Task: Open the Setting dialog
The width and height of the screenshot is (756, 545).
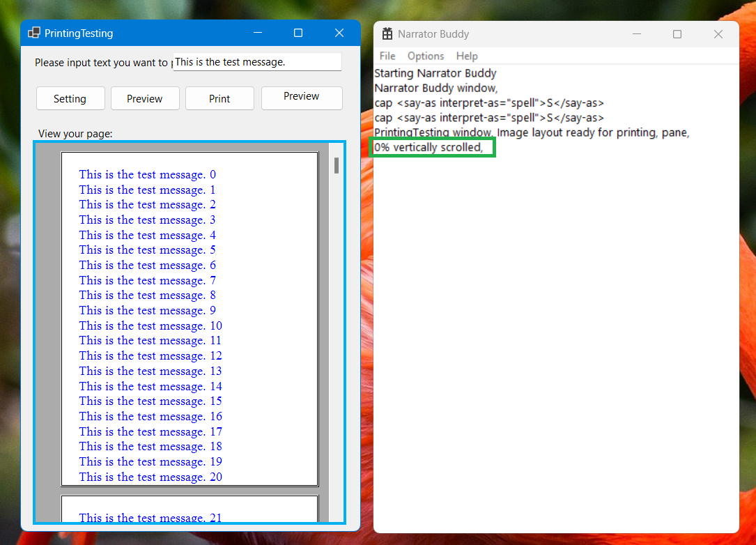Action: pyautogui.click(x=70, y=98)
